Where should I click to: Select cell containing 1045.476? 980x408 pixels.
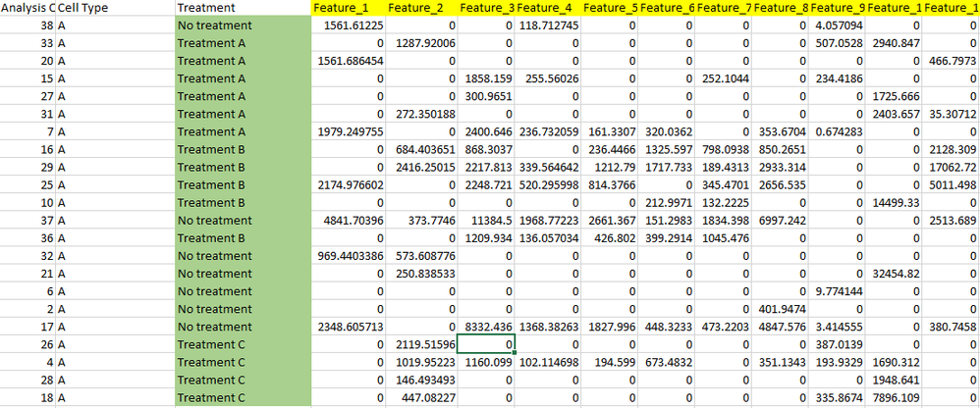[723, 238]
